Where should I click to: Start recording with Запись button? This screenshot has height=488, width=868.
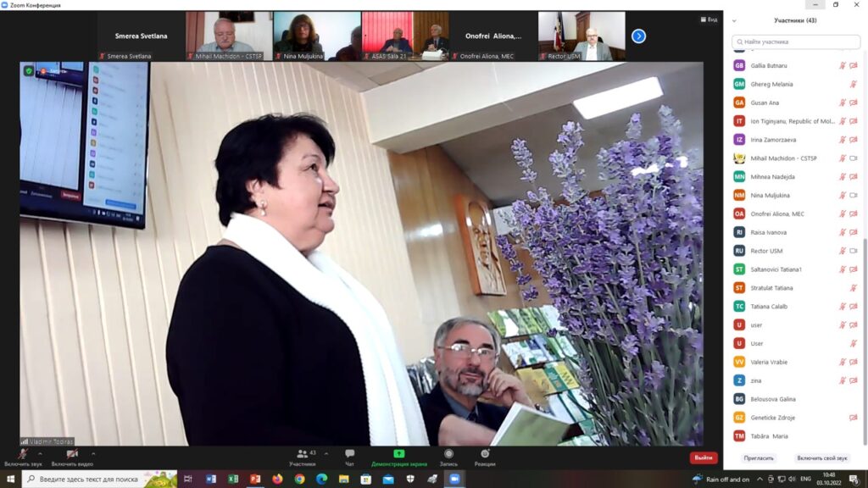[x=448, y=457]
